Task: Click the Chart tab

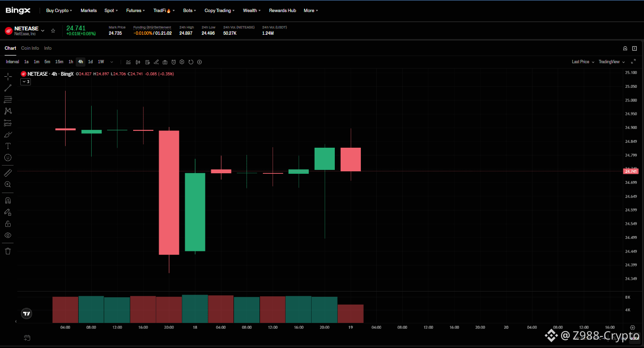Action: click(x=10, y=48)
